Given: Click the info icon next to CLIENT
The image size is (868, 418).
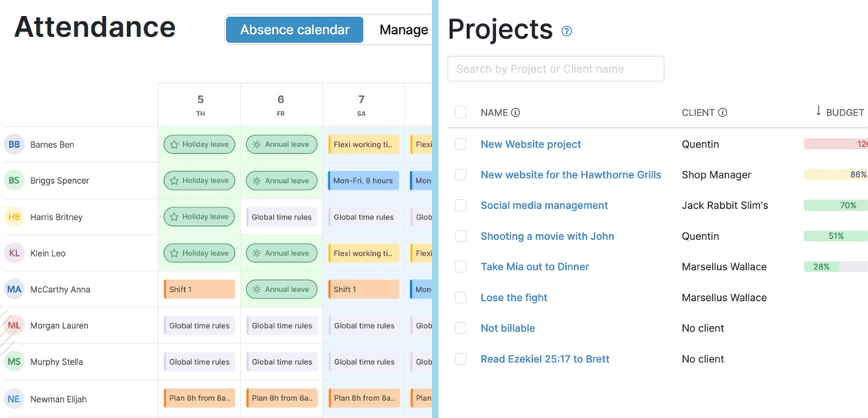Looking at the screenshot, I should 723,113.
